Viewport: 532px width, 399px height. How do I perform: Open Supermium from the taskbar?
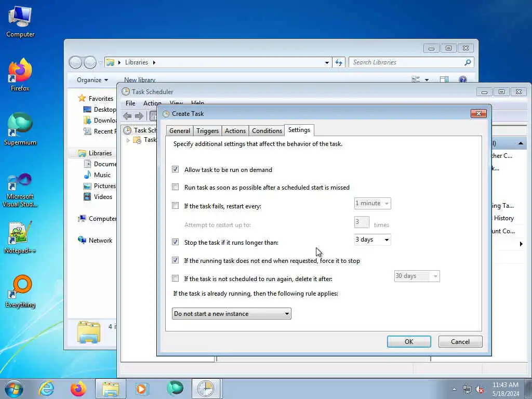coord(175,389)
